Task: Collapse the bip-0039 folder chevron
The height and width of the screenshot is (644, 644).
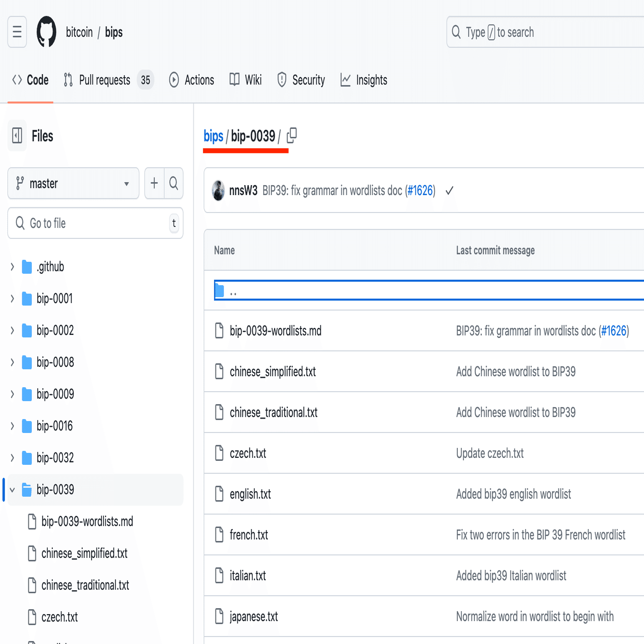Action: coord(12,490)
